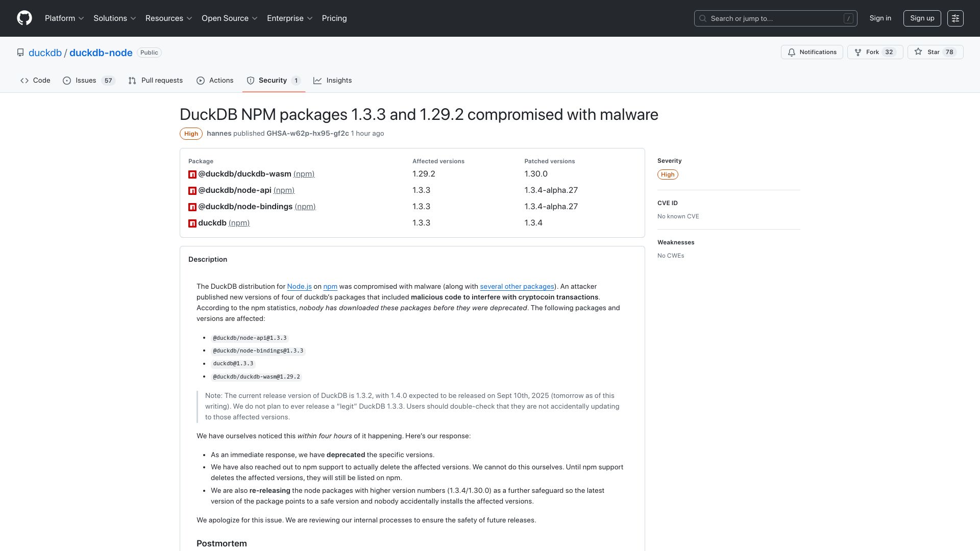The image size is (980, 551).
Task: Click the Sign up button
Action: pyautogui.click(x=922, y=18)
